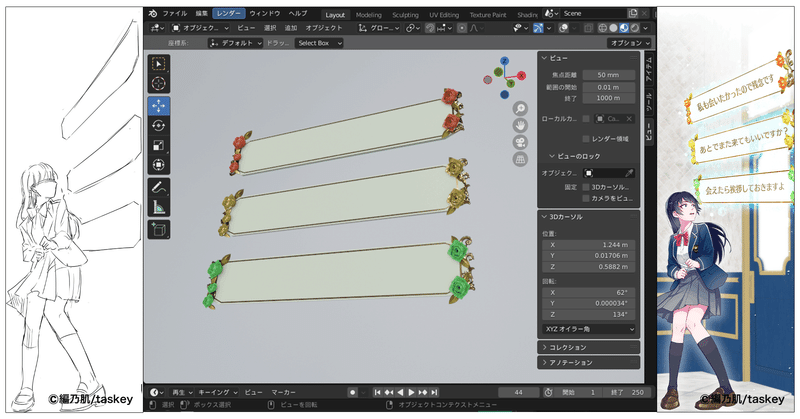Image resolution: width=800 pixels, height=419 pixels.
Task: Toggle show gizmo button in header
Action: click(538, 28)
